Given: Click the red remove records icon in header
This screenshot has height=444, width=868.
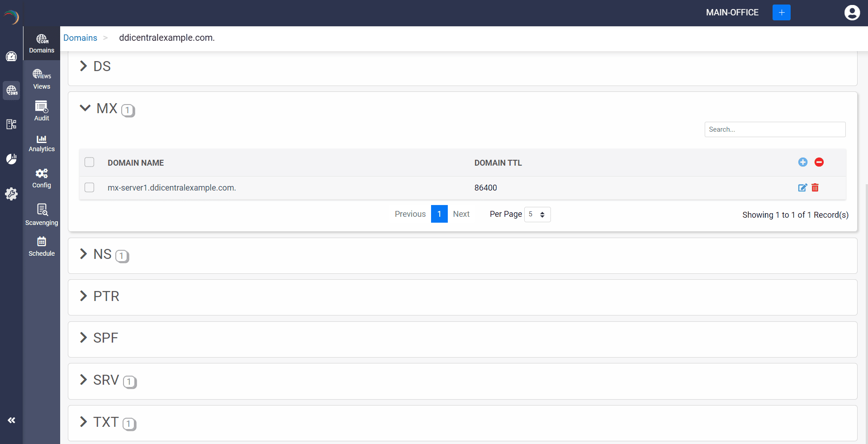Looking at the screenshot, I should [x=819, y=162].
